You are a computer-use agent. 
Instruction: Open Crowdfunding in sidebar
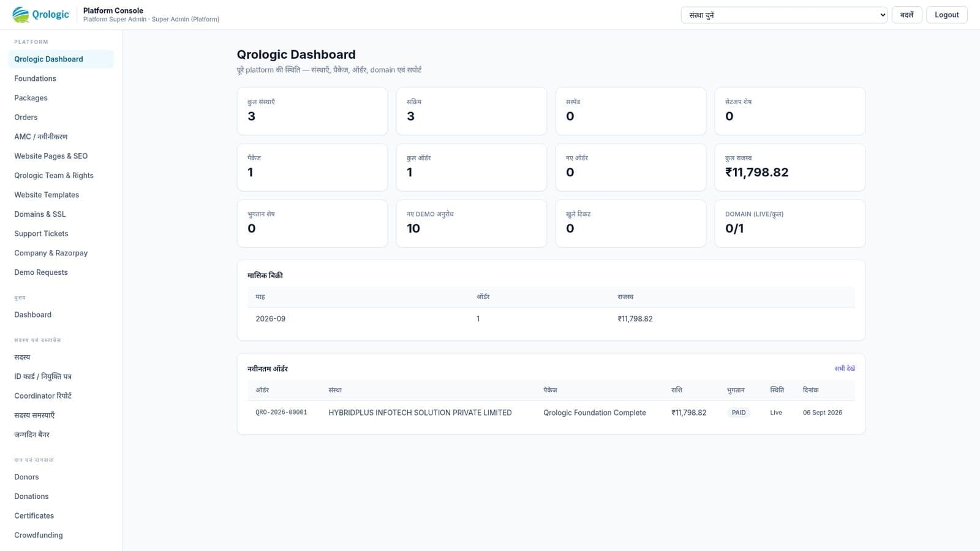pos(61,535)
